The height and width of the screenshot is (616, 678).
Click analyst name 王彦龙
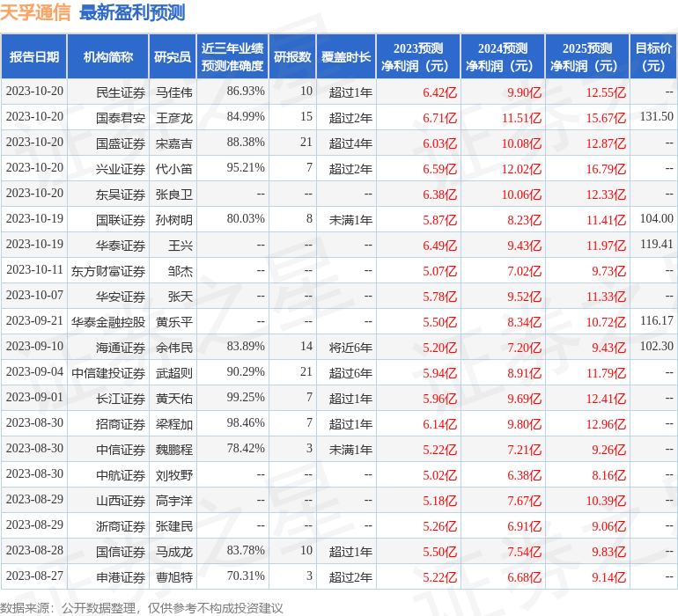[x=173, y=118]
